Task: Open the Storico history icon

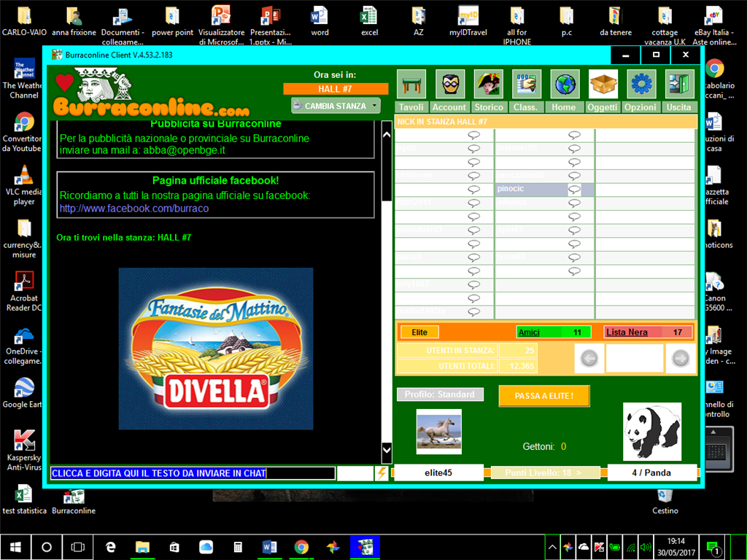Action: tap(488, 85)
